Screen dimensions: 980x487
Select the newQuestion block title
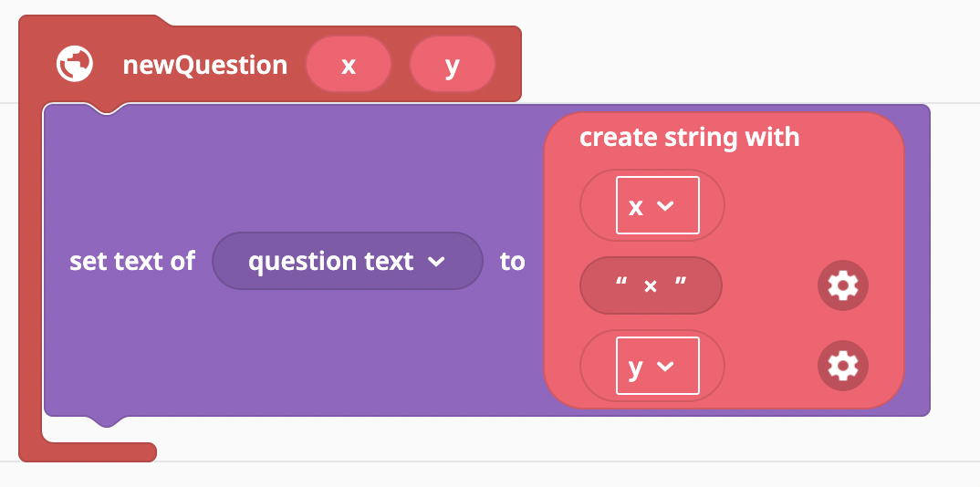(205, 65)
